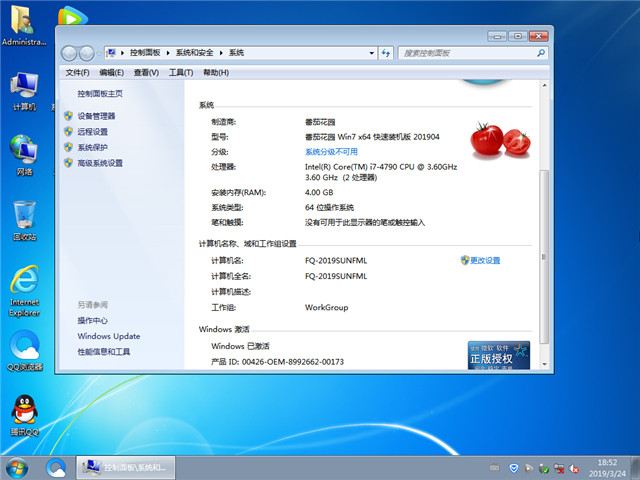Open the Recycle Bin (回收站) icon
This screenshot has width=640, height=480.
(24, 220)
